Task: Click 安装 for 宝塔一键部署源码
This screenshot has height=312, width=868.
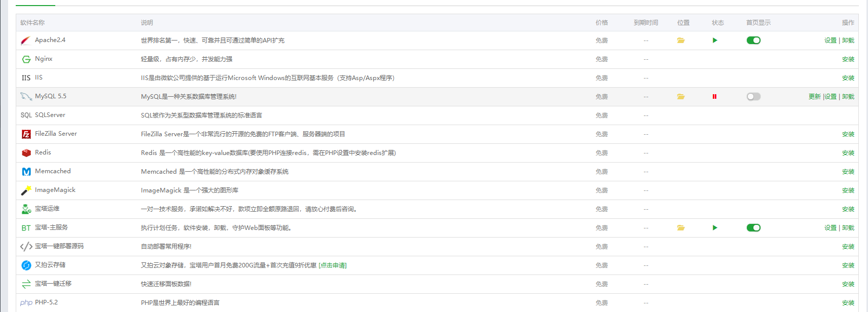Action: 848,247
